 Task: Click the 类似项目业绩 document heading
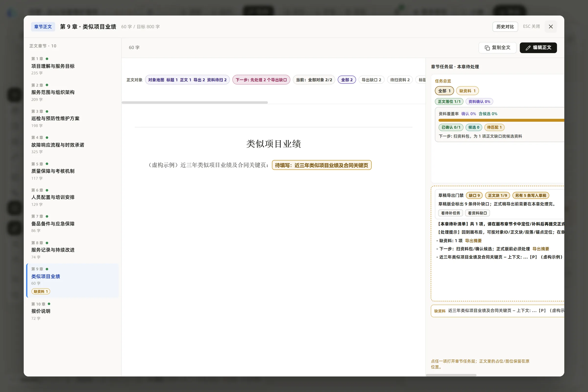pos(273,144)
